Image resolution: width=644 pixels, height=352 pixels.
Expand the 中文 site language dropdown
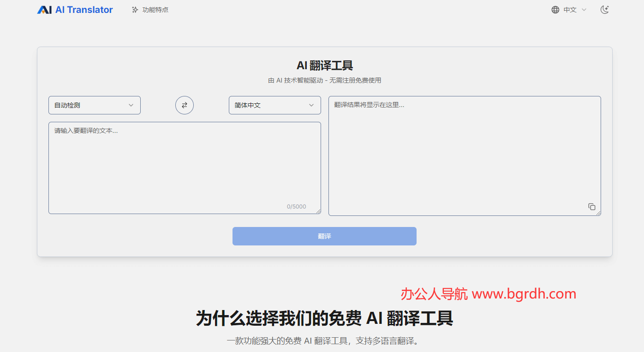click(x=568, y=9)
